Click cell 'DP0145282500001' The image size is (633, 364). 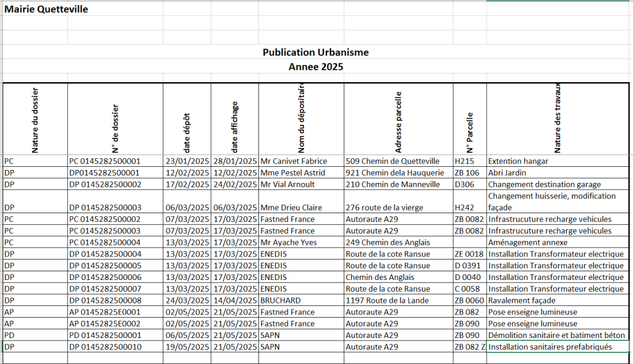point(116,172)
